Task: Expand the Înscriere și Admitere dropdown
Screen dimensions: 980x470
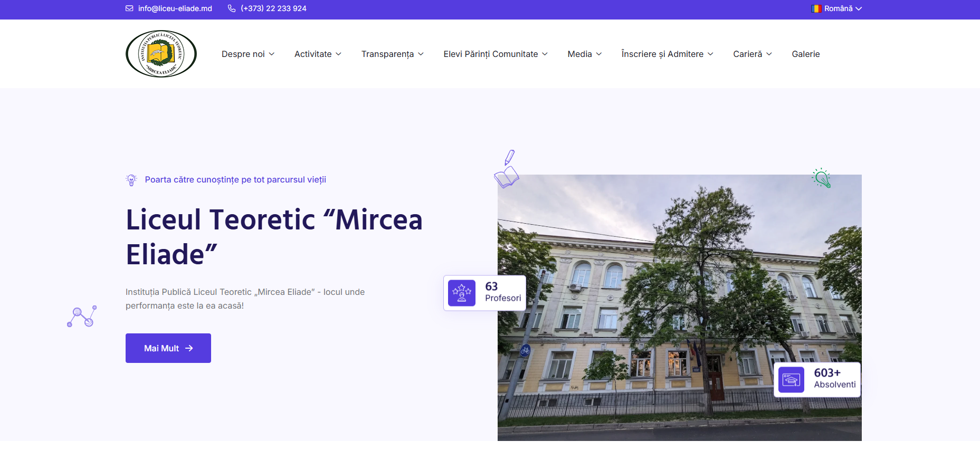Action: [667, 54]
